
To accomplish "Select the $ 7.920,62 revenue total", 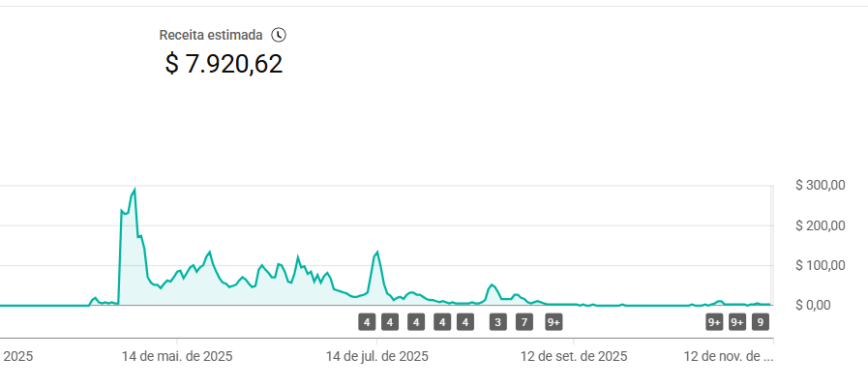I will point(224,64).
